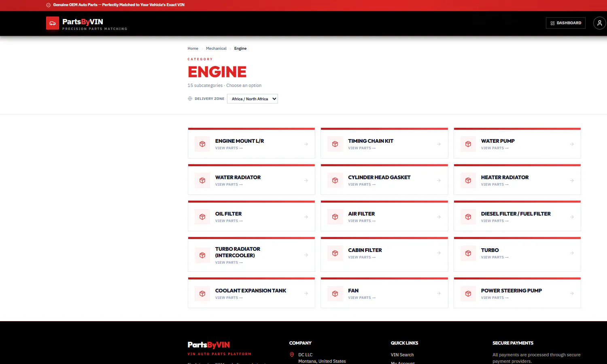Click the location pin icon in footer
Screen dimensions: 607x364
tap(292, 355)
